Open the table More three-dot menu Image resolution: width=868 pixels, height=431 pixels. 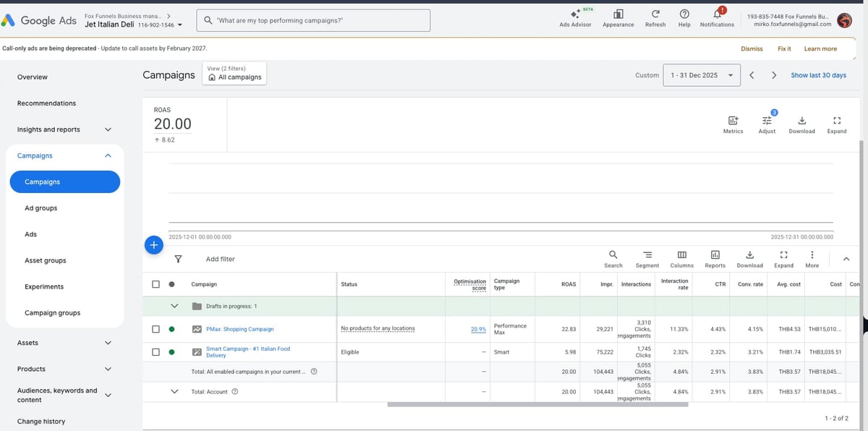tap(812, 255)
